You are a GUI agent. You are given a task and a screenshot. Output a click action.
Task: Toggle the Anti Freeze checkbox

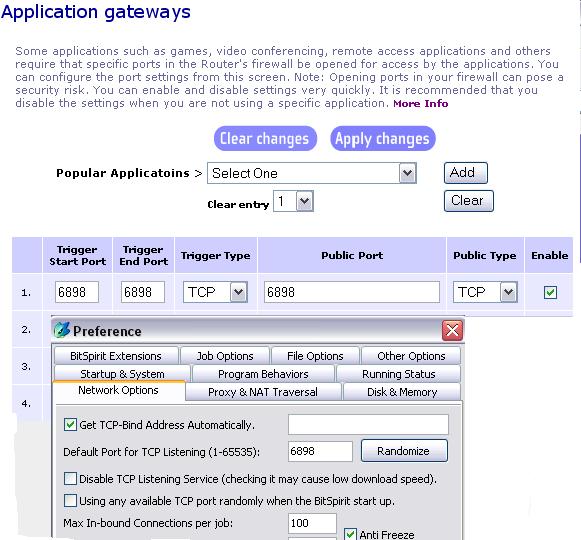(350, 534)
